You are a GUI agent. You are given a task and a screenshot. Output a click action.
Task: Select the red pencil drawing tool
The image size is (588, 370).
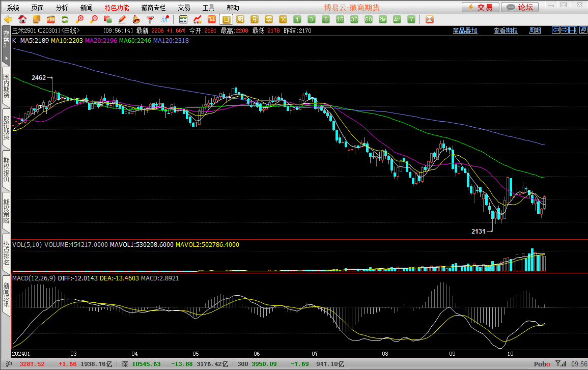[122, 19]
